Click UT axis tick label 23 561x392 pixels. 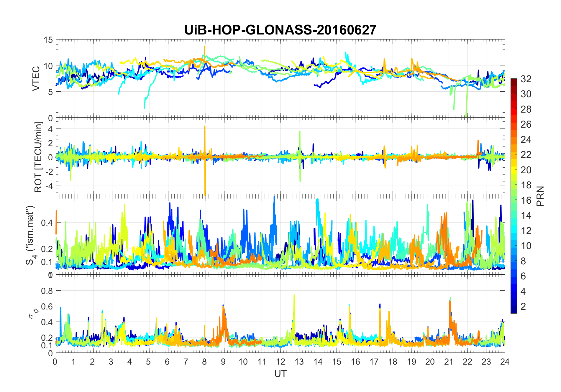(486, 362)
